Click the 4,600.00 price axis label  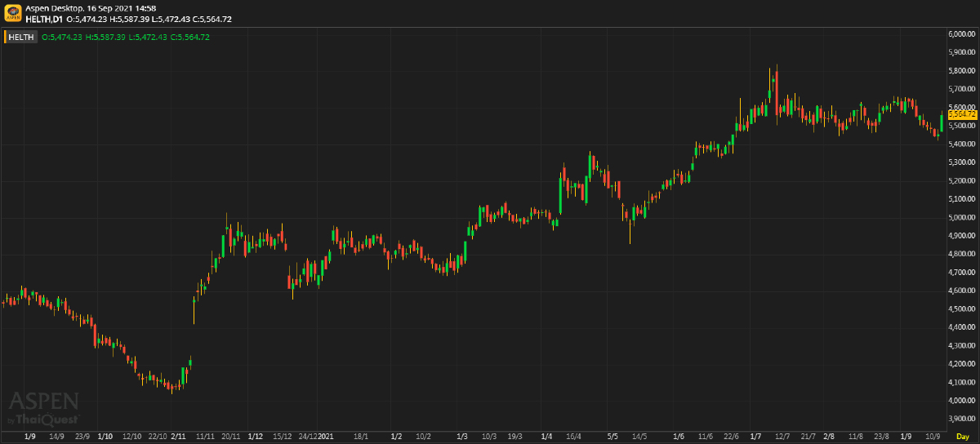click(963, 291)
